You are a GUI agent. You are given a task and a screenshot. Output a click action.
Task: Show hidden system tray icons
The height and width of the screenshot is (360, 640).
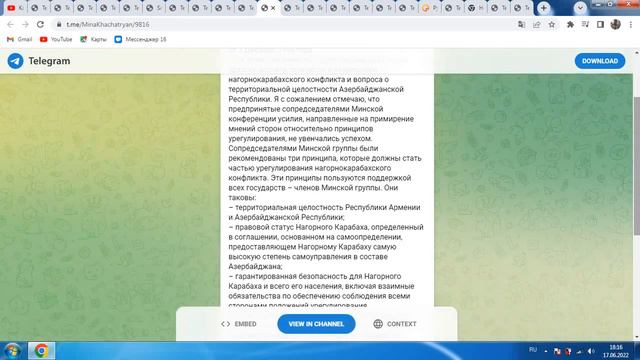pos(546,351)
